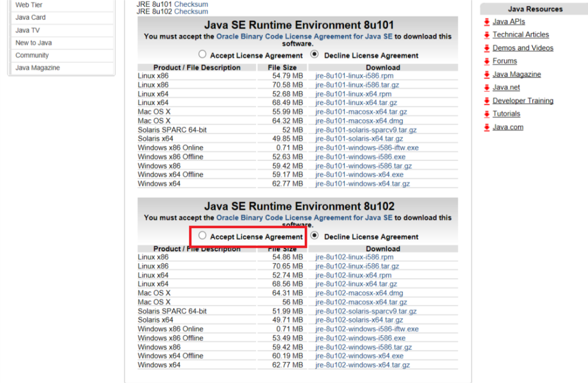This screenshot has width=588, height=383.
Task: Open Oracle Binary Code License link in 8u101 section
Action: click(304, 36)
